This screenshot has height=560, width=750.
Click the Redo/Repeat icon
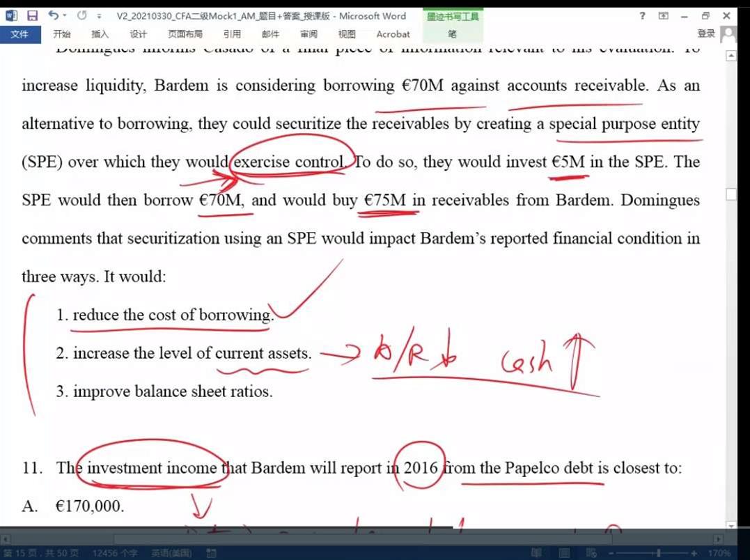[81, 15]
